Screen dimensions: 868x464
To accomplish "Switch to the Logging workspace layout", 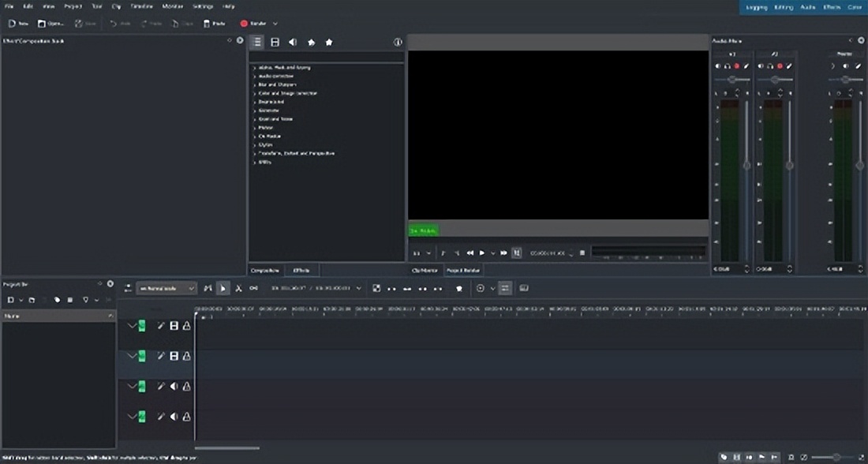I will coord(756,7).
